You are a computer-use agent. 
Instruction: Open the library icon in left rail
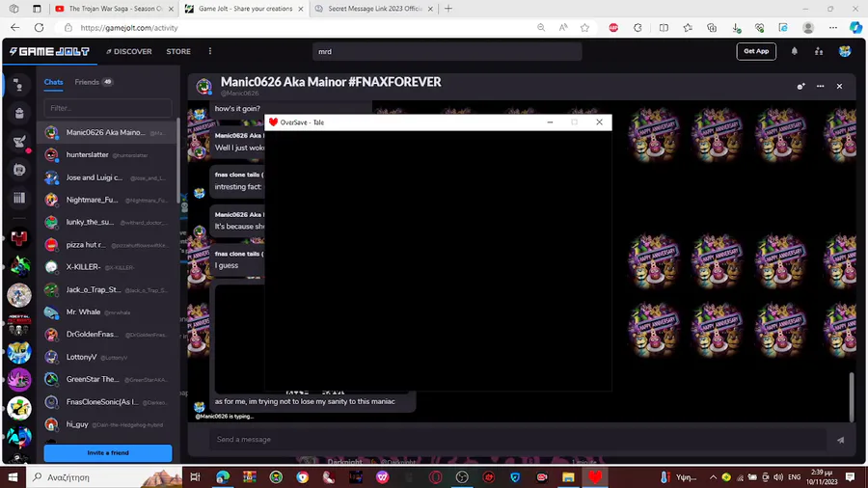click(19, 198)
